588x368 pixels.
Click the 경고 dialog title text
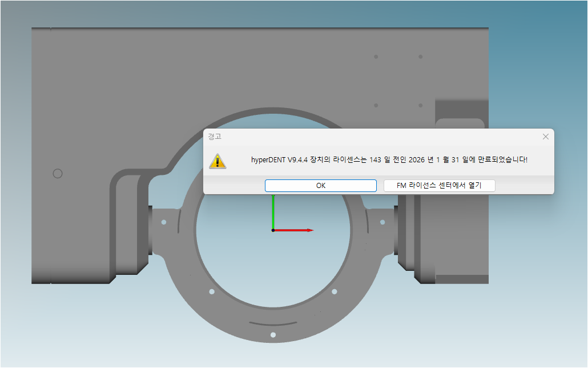[x=215, y=137]
